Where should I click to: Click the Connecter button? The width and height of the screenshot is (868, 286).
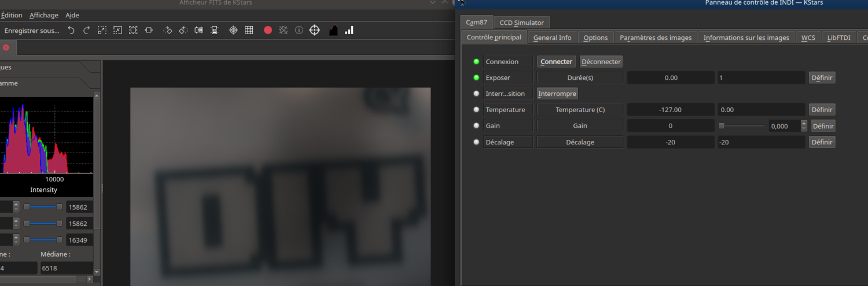click(x=557, y=62)
